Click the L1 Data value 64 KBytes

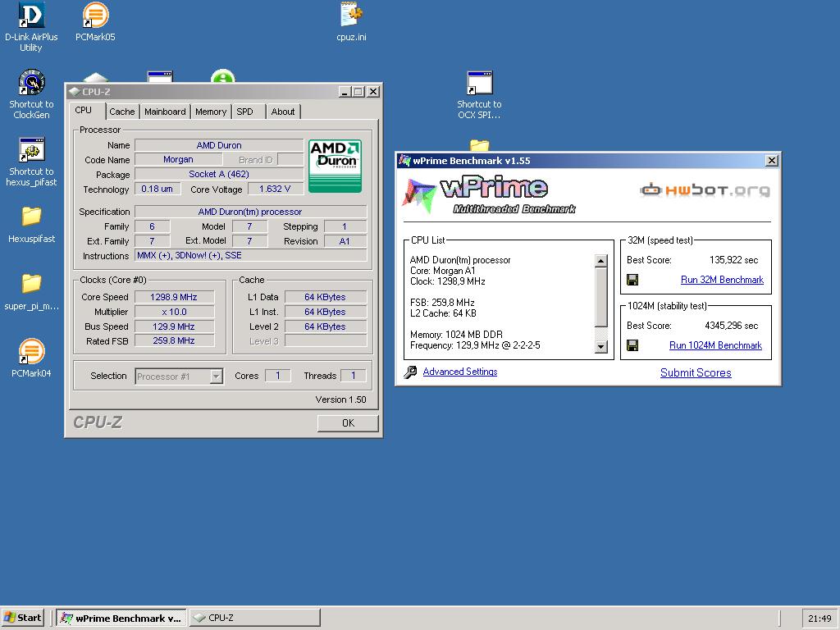(326, 297)
